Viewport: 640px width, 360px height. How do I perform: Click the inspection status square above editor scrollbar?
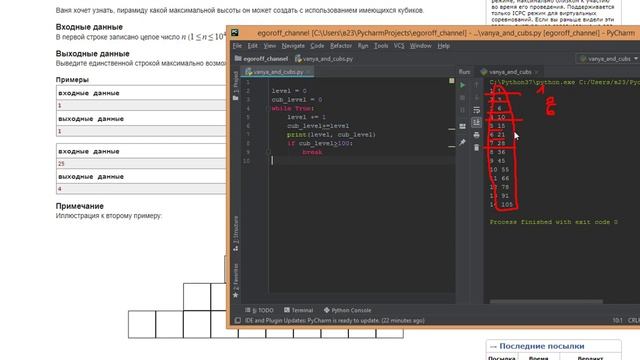click(451, 81)
